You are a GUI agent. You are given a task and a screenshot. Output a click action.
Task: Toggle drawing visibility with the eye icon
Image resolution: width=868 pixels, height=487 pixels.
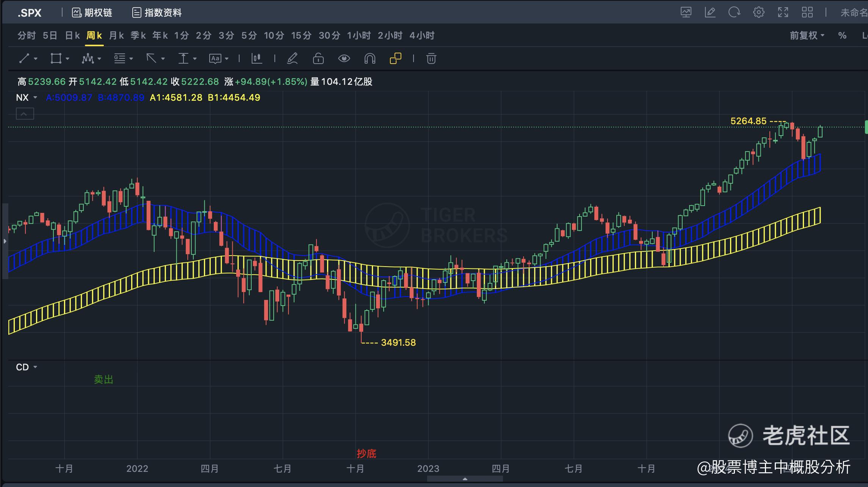tap(344, 59)
